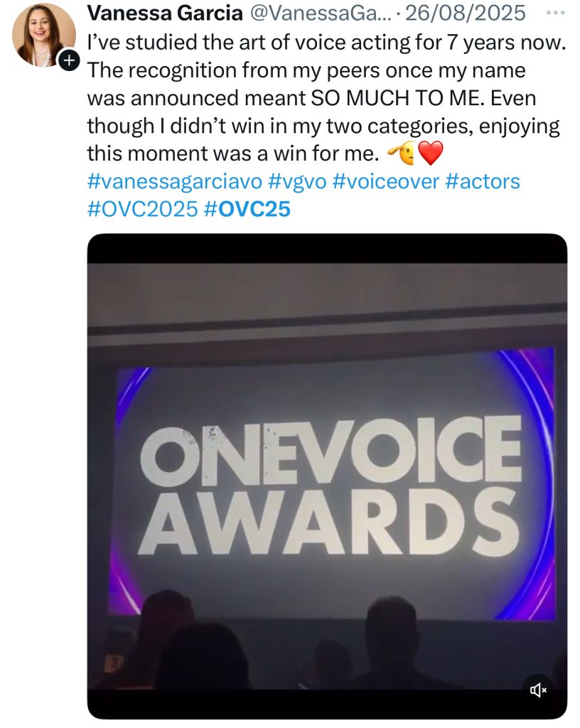Click the saluting face emoji
The width and height of the screenshot is (580, 728).
[398, 153]
